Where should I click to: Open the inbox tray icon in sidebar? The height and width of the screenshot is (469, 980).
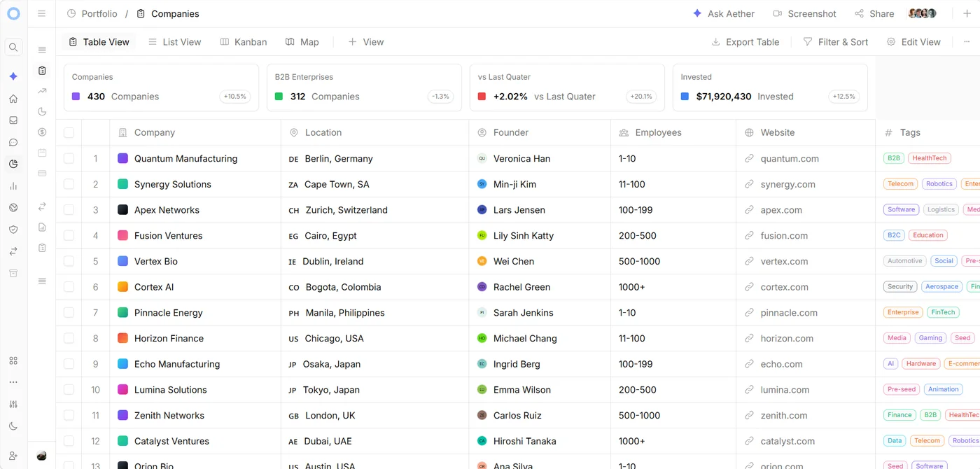(13, 120)
